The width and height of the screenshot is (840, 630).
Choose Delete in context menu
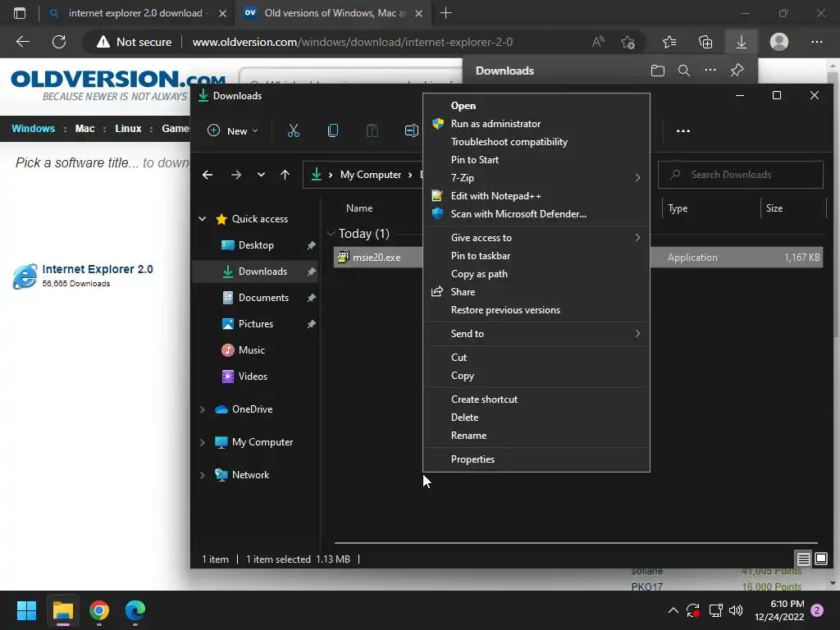[536, 418]
